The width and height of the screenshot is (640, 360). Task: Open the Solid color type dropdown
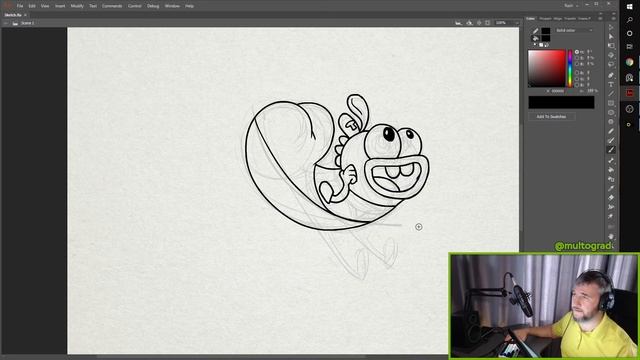(x=574, y=31)
